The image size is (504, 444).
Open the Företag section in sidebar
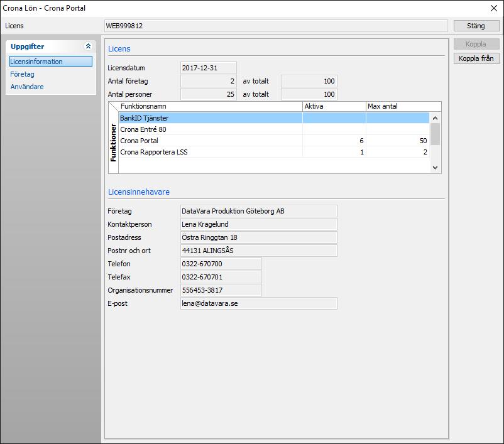point(22,74)
